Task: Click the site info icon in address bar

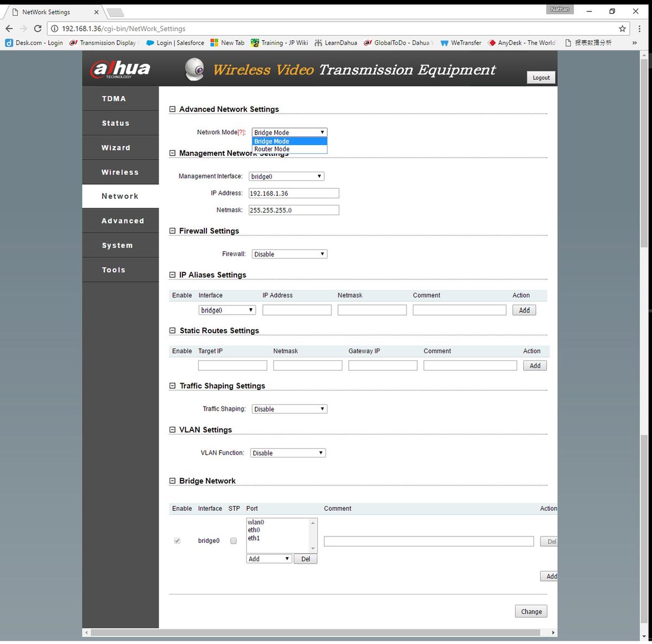Action: tap(54, 29)
